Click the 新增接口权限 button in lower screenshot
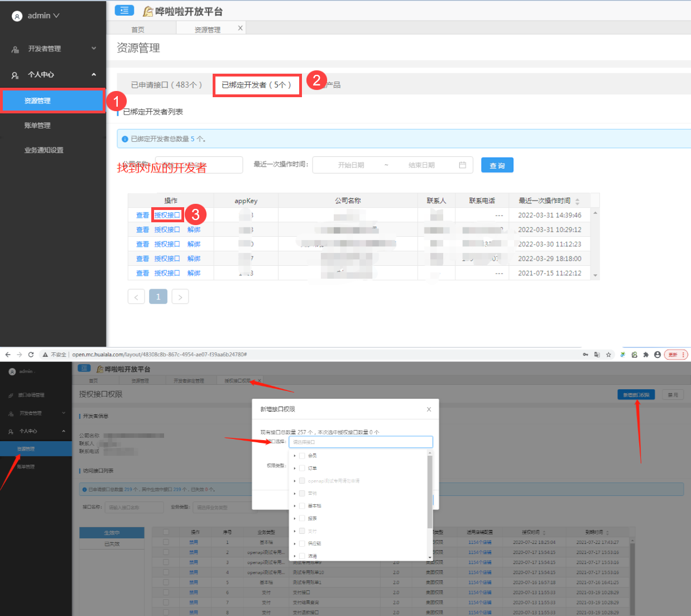The width and height of the screenshot is (691, 616). [636, 395]
